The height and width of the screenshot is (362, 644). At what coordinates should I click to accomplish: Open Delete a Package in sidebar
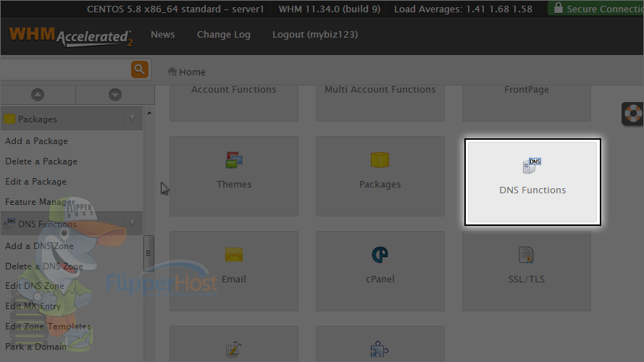point(41,161)
